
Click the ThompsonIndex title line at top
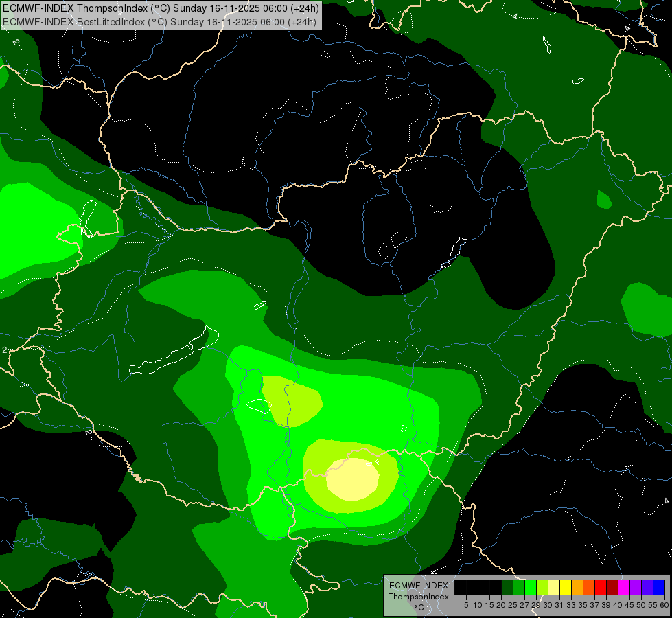click(x=161, y=8)
